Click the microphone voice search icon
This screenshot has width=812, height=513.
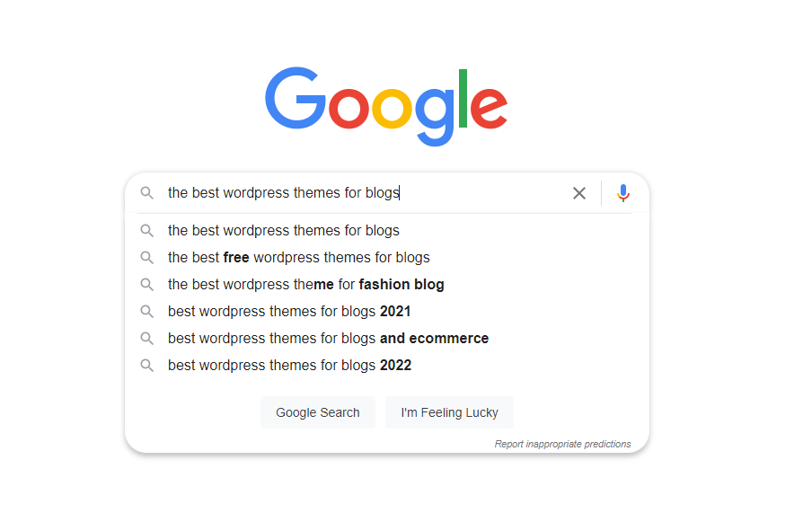point(623,193)
